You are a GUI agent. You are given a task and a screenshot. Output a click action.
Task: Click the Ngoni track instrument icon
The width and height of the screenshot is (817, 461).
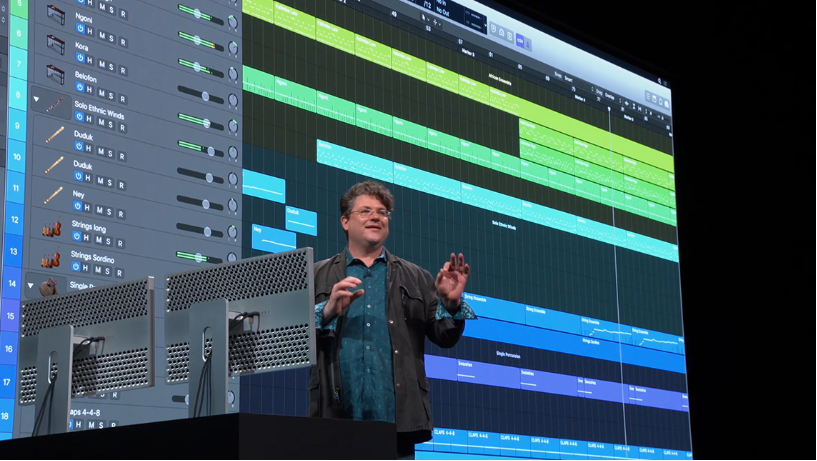tap(55, 15)
